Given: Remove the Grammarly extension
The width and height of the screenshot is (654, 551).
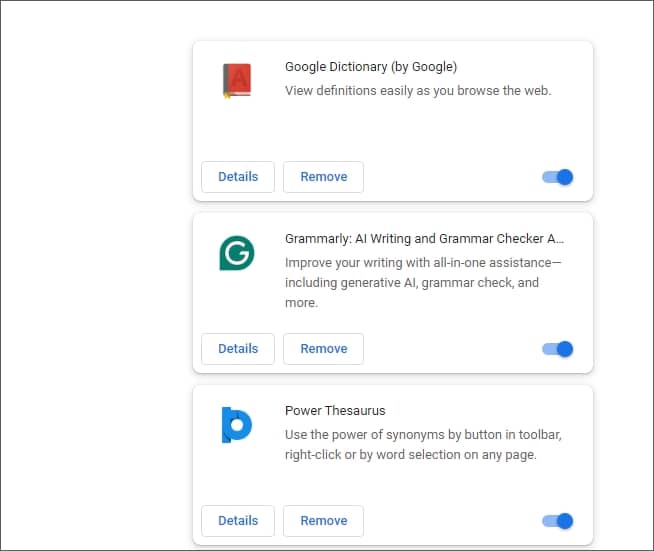Looking at the screenshot, I should click(x=323, y=349).
